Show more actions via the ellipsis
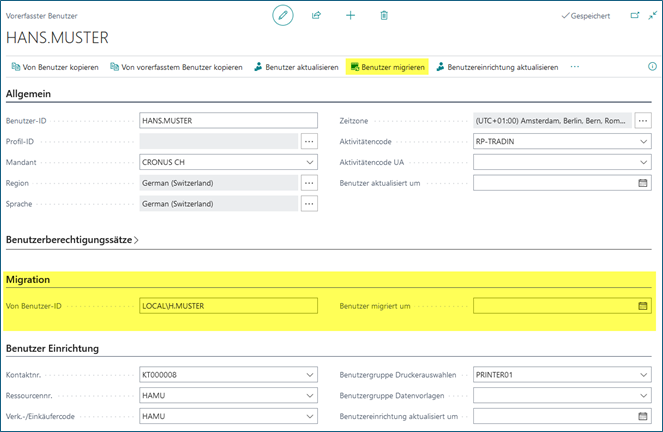Viewport: 663px width, 432px height. pos(575,67)
